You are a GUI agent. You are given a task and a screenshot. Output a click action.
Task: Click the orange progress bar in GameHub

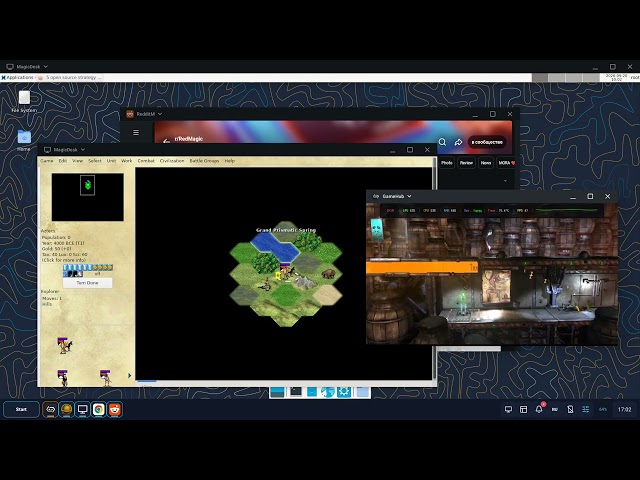pos(422,267)
